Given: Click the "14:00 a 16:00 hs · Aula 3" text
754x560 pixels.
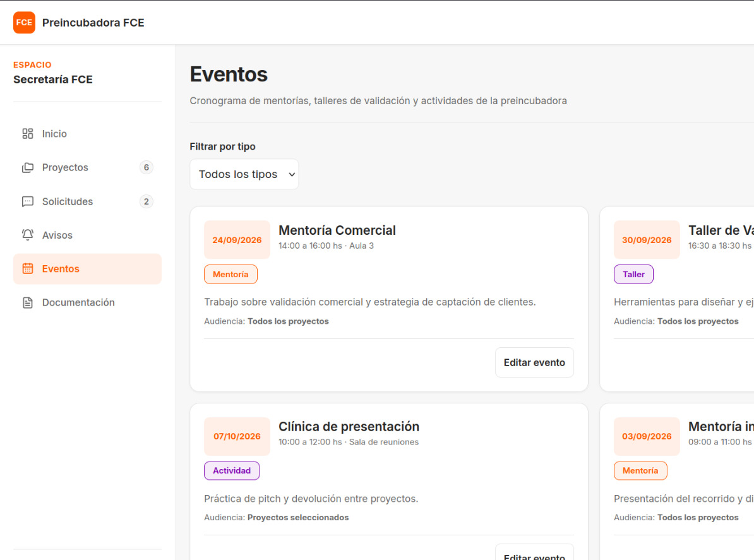Looking at the screenshot, I should [x=326, y=246].
